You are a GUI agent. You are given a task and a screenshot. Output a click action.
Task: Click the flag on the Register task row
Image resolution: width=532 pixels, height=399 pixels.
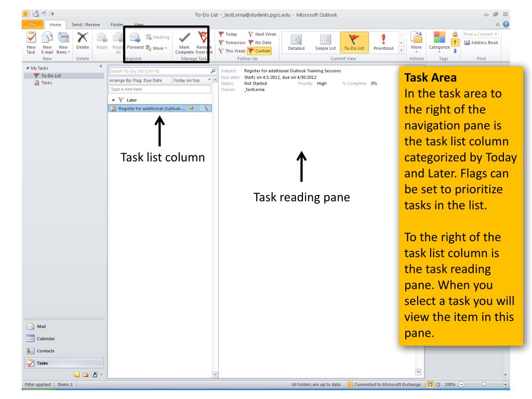(x=207, y=109)
